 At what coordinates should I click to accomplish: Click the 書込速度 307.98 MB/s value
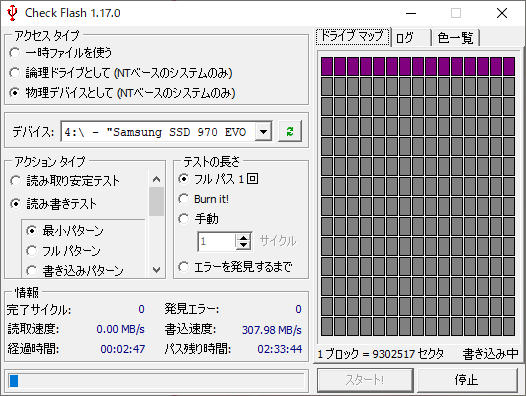(x=272, y=330)
